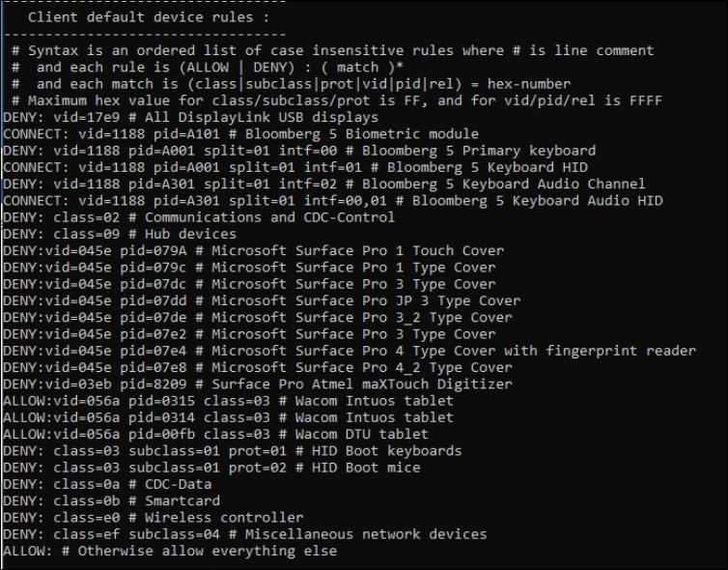Click the HID Boot mice rule
728x570 pixels.
coord(211,468)
